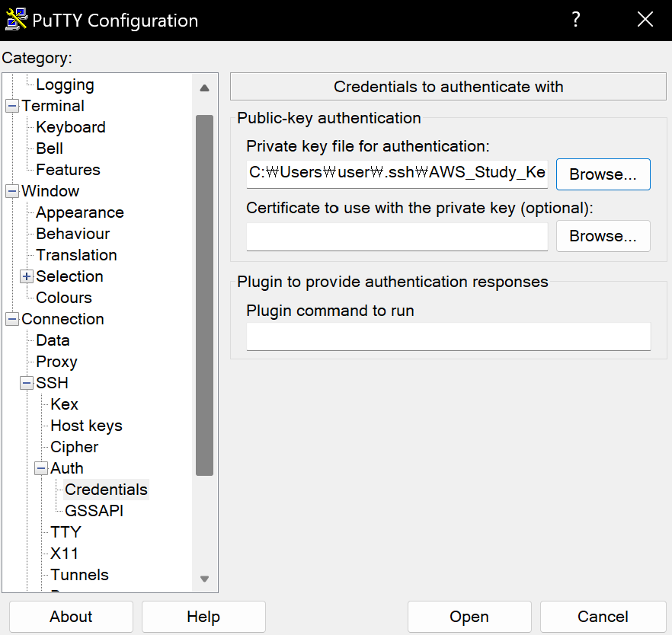
Task: Close the PuTTY Configuration window
Action: (645, 20)
